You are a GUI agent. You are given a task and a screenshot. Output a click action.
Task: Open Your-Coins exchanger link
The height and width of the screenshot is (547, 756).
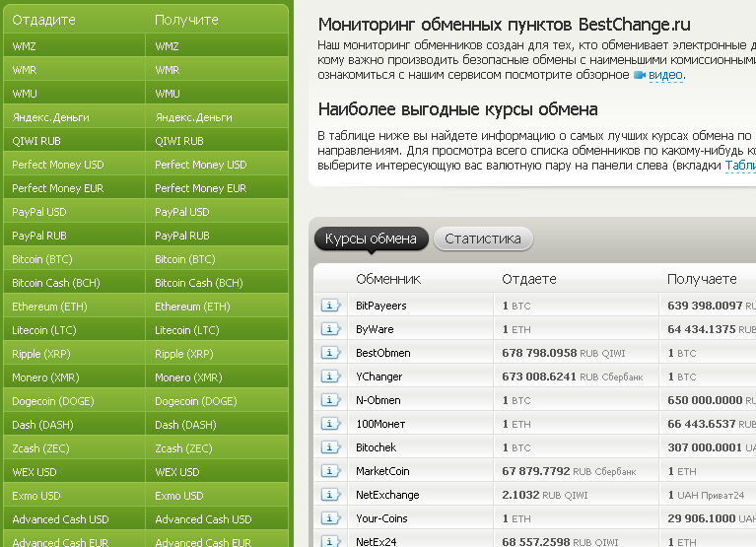(381, 518)
